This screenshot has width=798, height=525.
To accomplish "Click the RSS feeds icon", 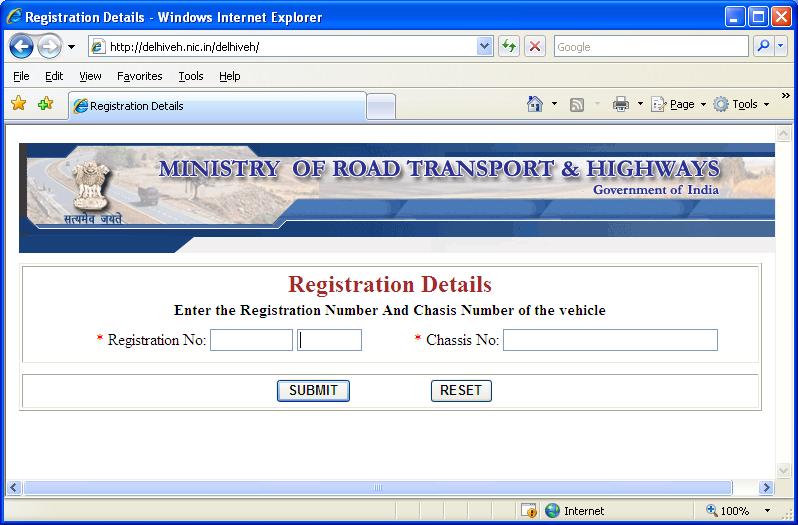I will tap(577, 104).
